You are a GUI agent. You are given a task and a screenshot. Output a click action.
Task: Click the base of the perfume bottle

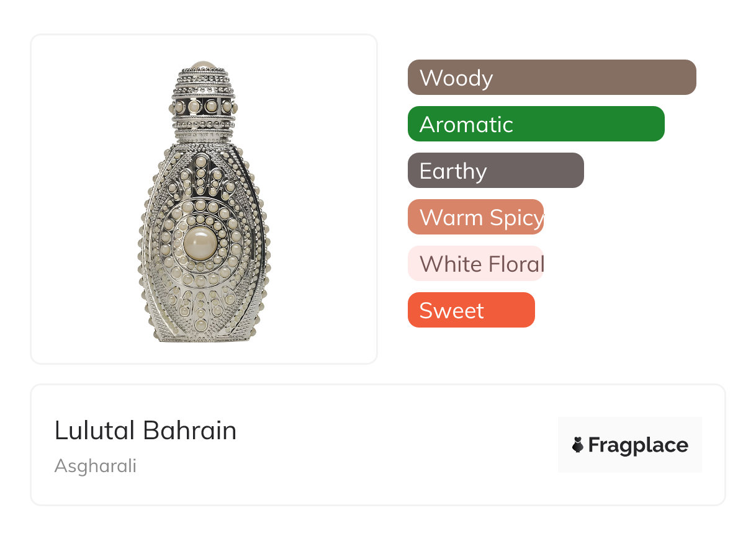(x=204, y=335)
